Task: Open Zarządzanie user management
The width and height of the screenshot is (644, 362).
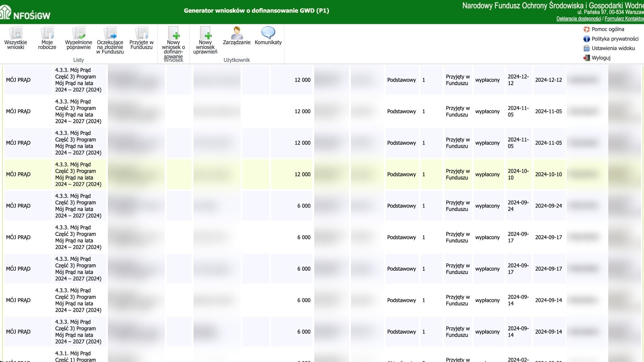Action: 237,36
